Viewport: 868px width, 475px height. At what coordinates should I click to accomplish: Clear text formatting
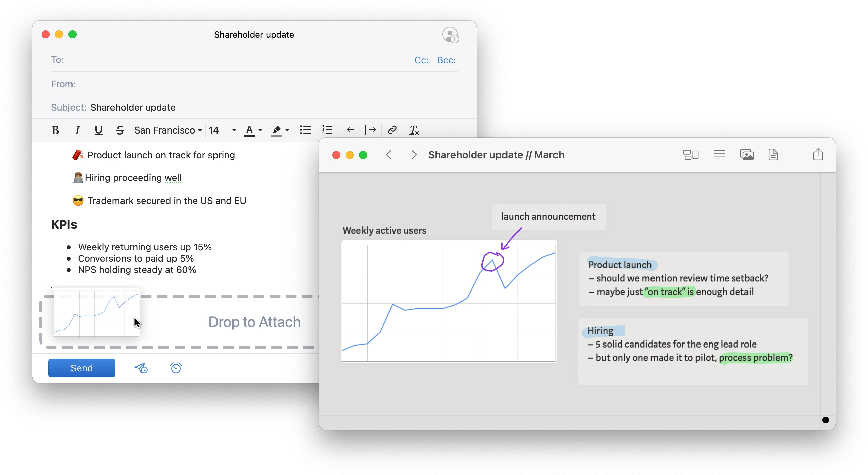pyautogui.click(x=414, y=130)
